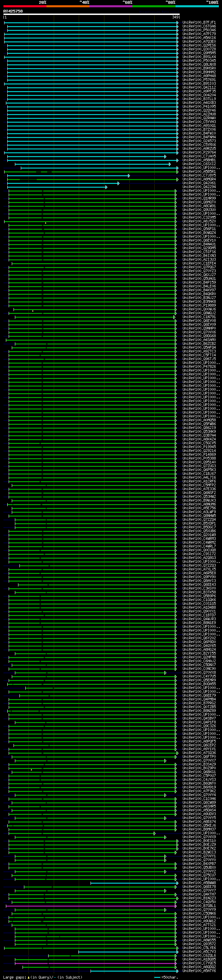Select UniRef100_B9SLK4 hit label
Image resolution: width=222 pixels, height=980 pixels.
pyautogui.click(x=199, y=57)
